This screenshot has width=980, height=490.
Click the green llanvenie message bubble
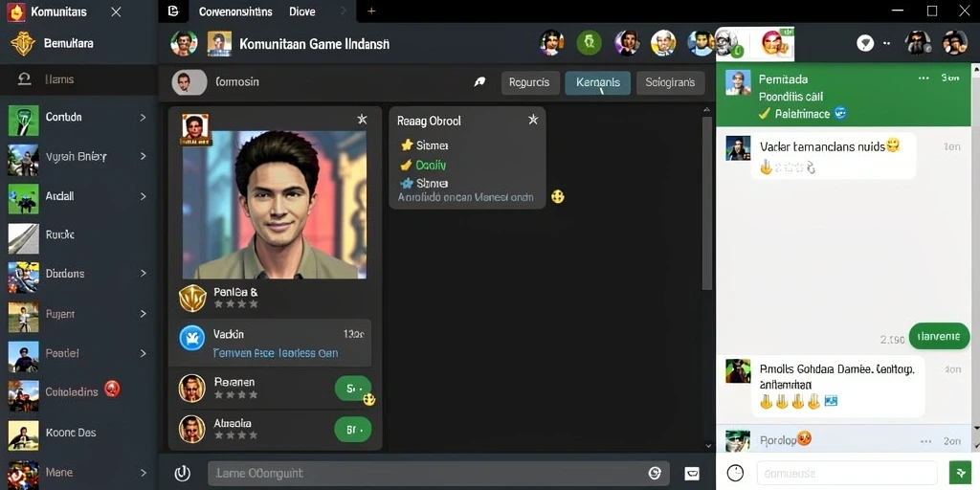pos(939,336)
